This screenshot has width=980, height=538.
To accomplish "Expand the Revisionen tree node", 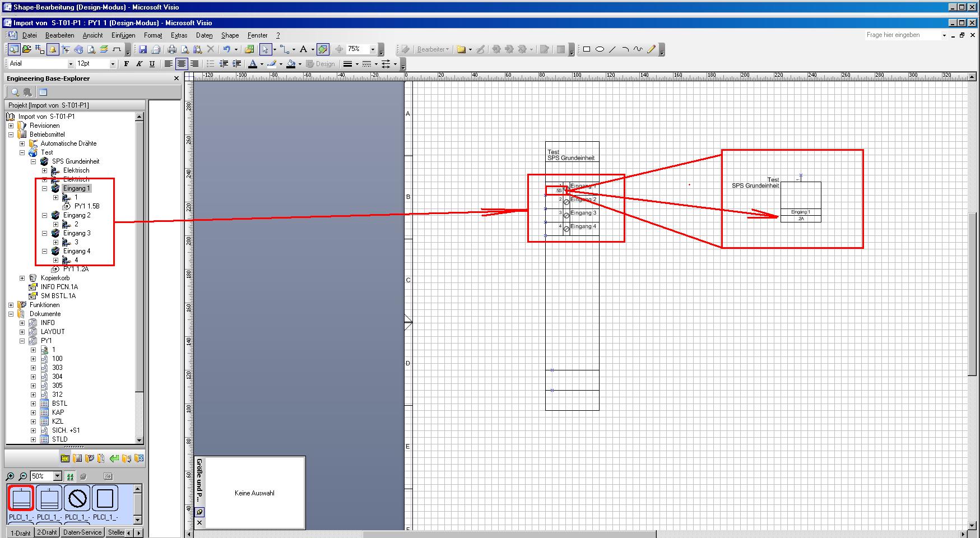I will (x=11, y=126).
